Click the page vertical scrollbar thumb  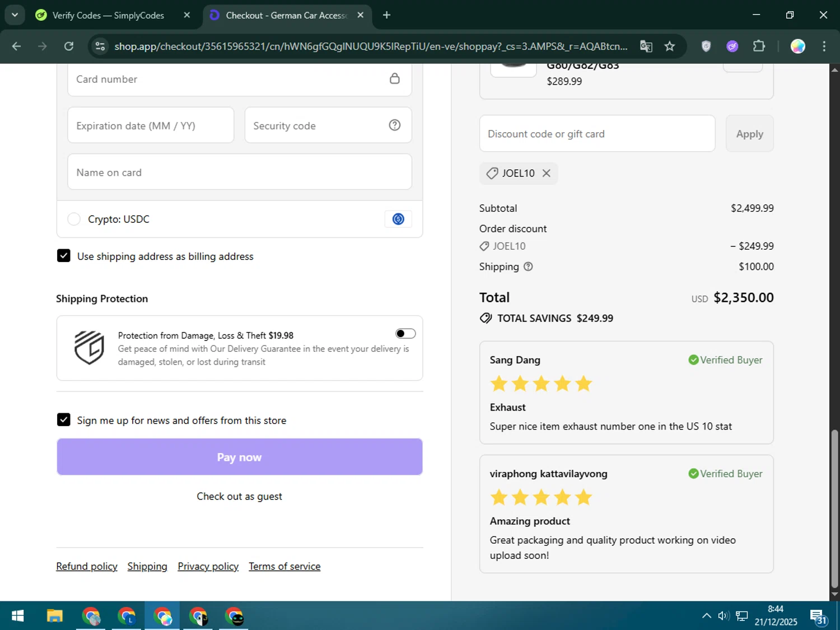click(834, 508)
